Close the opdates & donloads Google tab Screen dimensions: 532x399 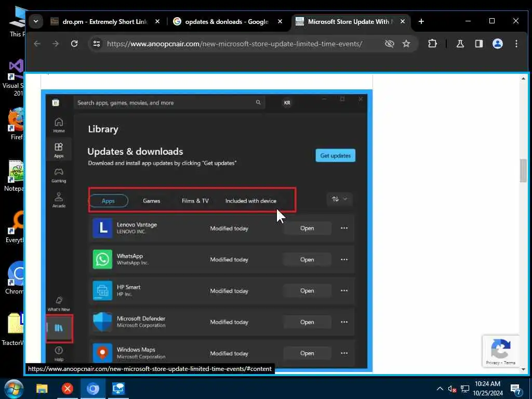280,21
